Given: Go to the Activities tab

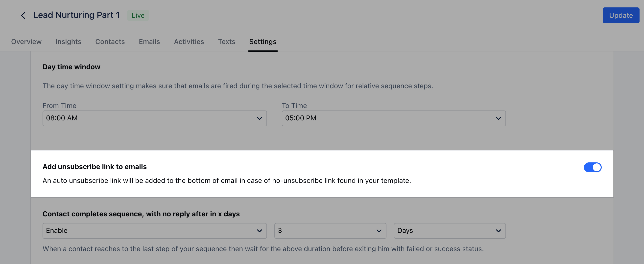Looking at the screenshot, I should tap(189, 42).
